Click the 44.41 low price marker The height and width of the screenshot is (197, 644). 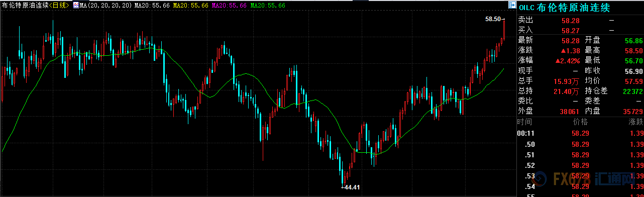pos(352,187)
